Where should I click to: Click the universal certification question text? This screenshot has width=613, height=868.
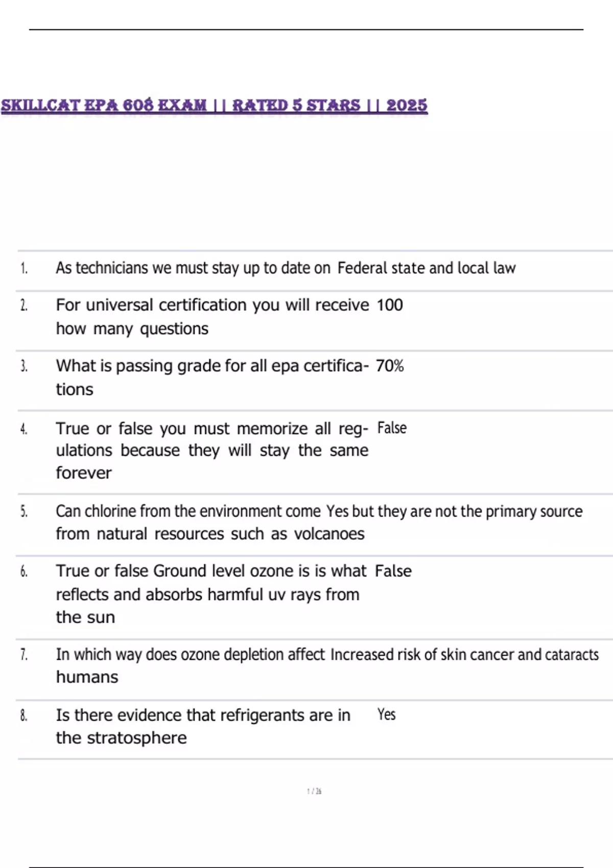[212, 317]
